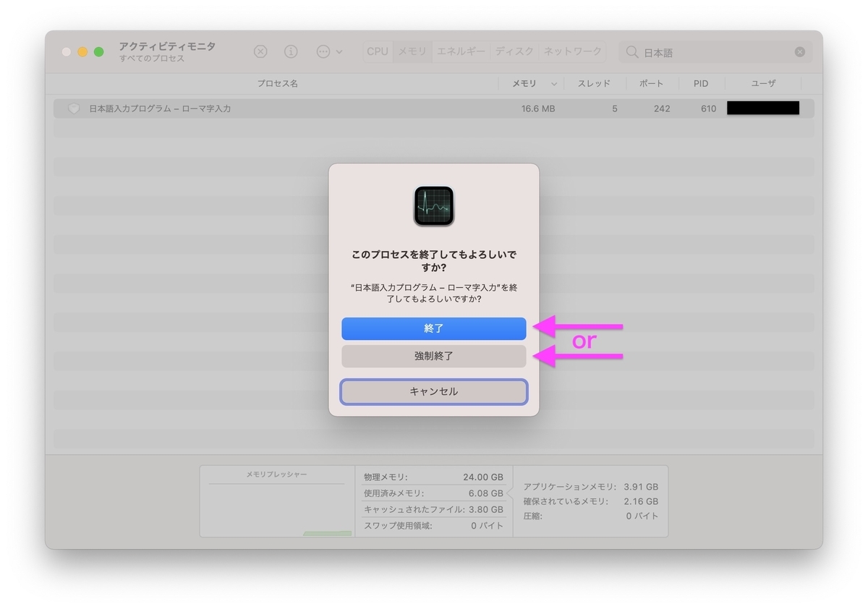Viewport: 868px width, 609px height.
Task: Click the 圧縮 0 バイト entry
Action: pos(591,516)
